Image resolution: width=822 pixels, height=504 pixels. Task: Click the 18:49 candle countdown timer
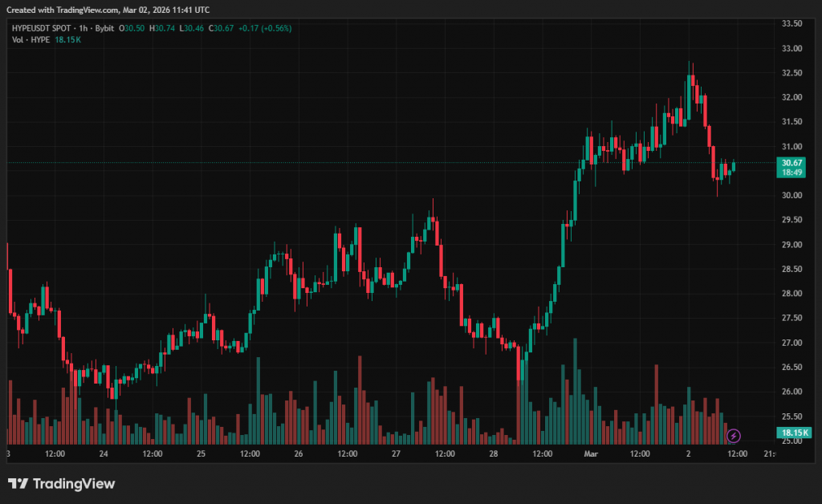(x=793, y=172)
